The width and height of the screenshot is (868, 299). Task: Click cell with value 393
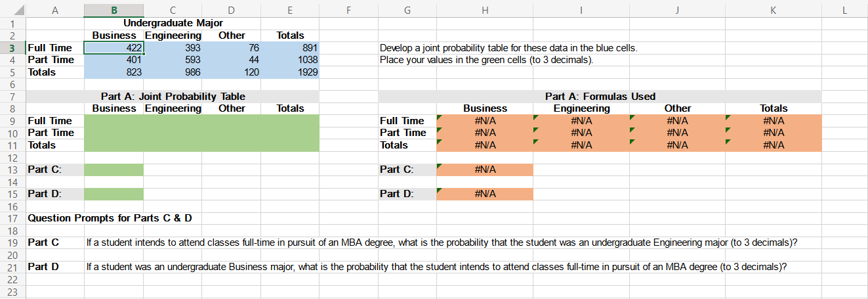click(173, 48)
